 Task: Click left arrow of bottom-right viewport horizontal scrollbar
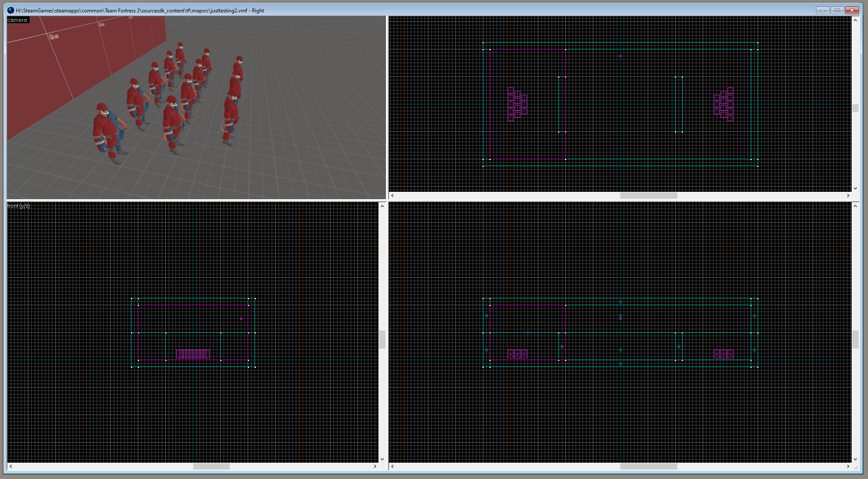(392, 466)
